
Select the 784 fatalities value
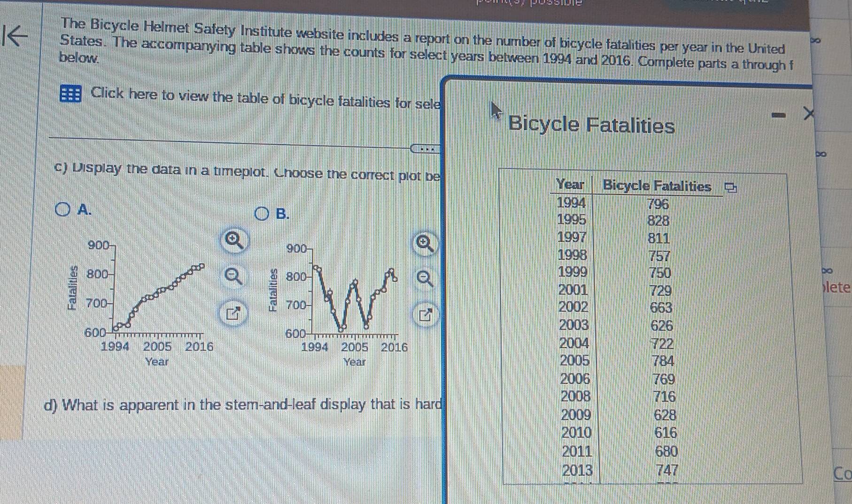tap(663, 361)
